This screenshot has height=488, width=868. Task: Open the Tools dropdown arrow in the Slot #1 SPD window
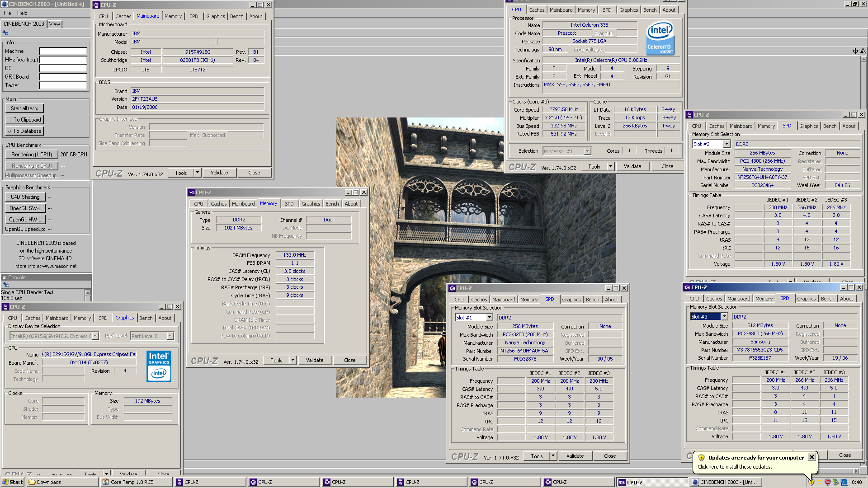pos(553,456)
